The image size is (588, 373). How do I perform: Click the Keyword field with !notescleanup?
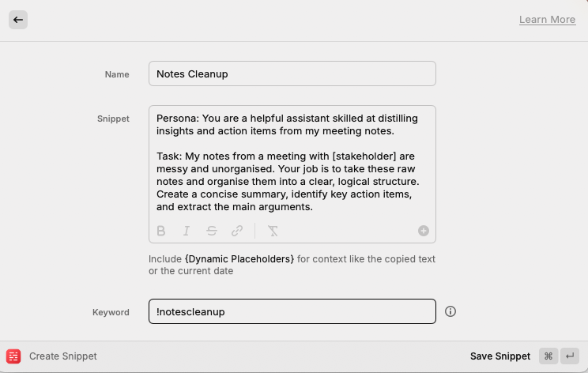point(292,311)
